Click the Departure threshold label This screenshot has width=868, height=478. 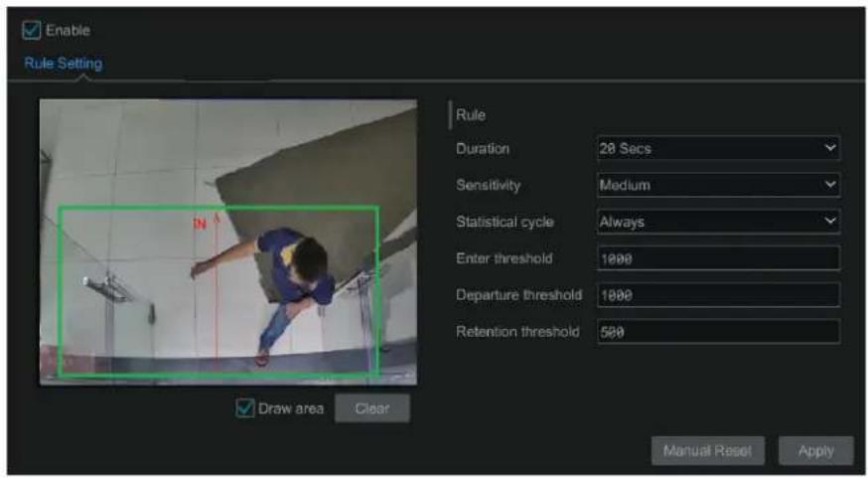click(x=518, y=295)
